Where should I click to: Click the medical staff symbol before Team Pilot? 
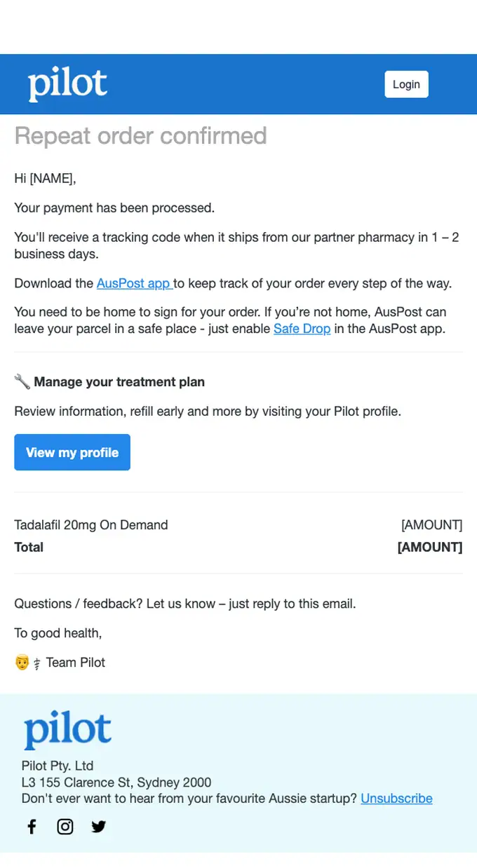click(37, 663)
